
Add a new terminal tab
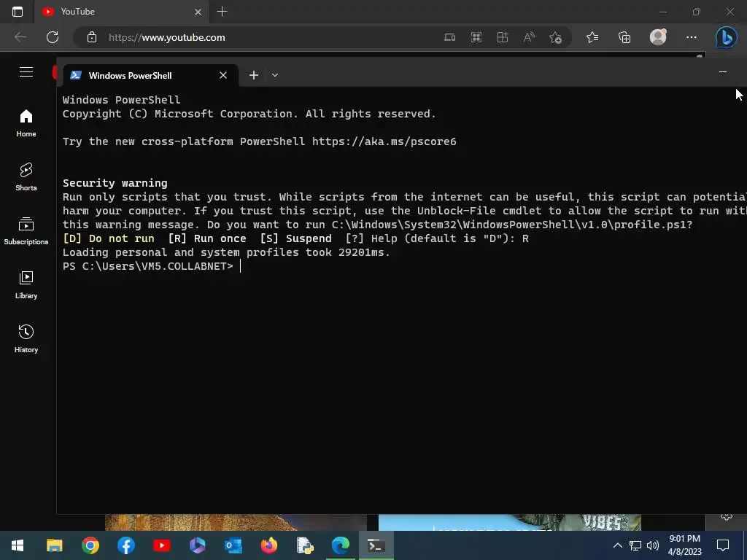253,75
